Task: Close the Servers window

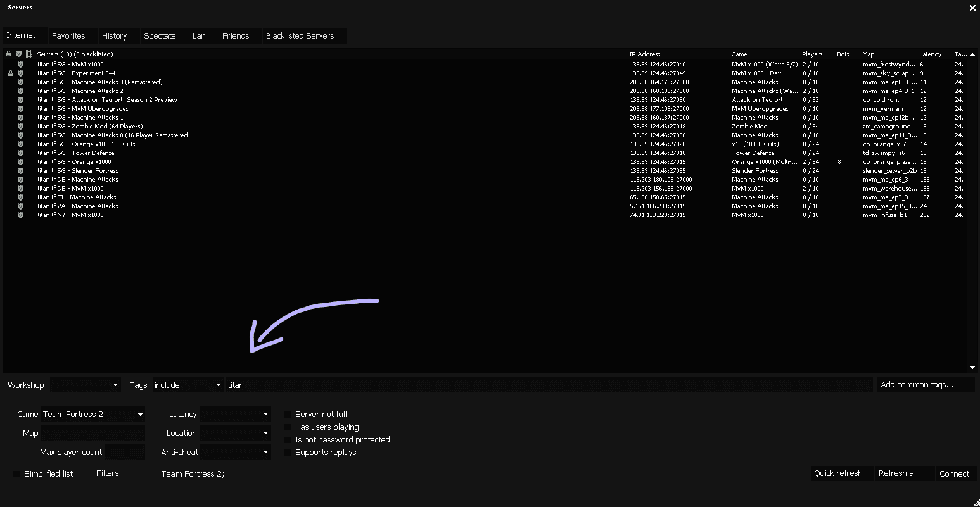Action: pyautogui.click(x=972, y=8)
